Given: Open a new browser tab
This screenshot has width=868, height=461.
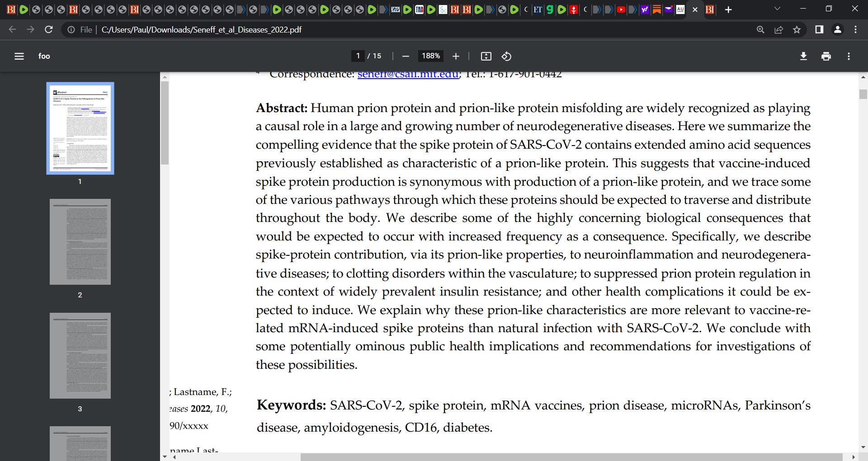Looking at the screenshot, I should coord(728,9).
